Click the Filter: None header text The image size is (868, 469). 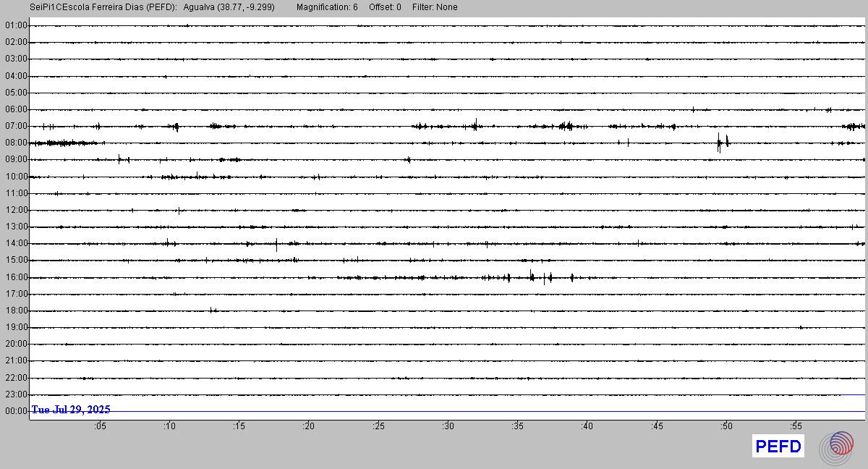tap(435, 7)
